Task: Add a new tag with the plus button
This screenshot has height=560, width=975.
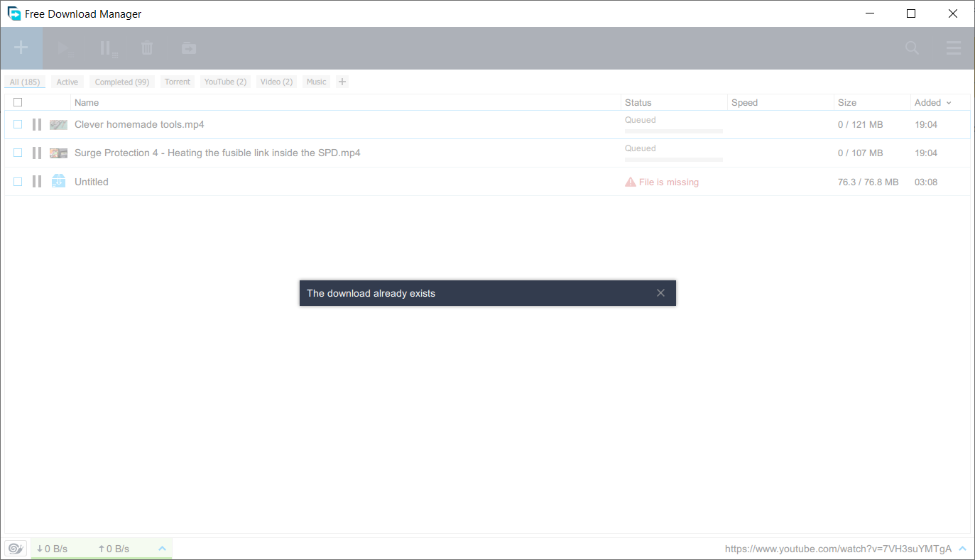Action: point(342,82)
